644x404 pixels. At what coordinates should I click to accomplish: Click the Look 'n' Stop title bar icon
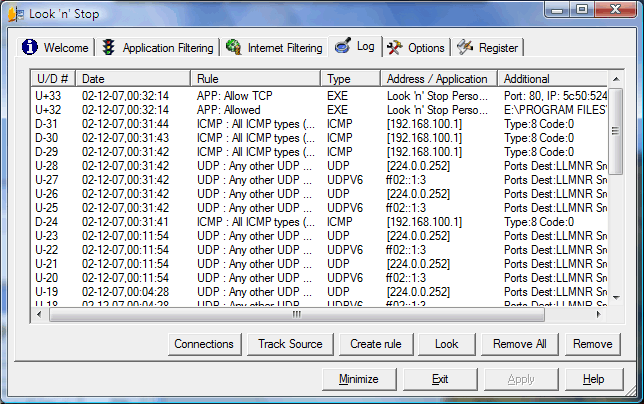[x=16, y=14]
